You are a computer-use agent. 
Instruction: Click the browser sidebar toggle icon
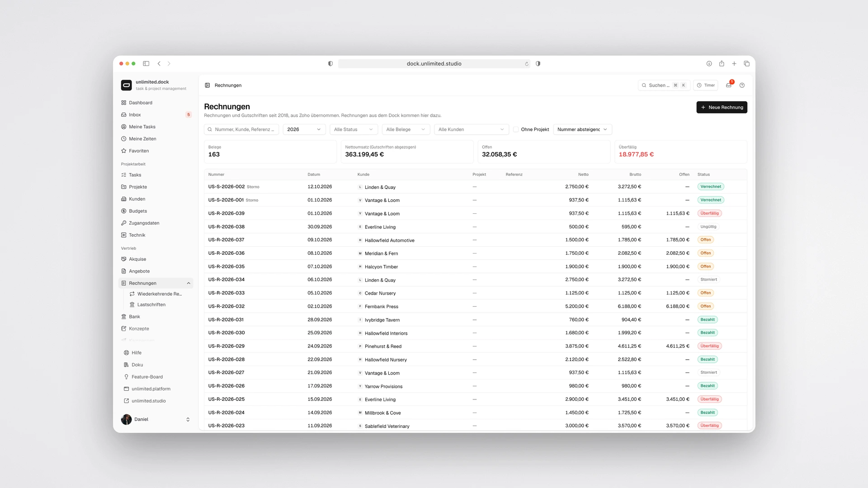146,64
